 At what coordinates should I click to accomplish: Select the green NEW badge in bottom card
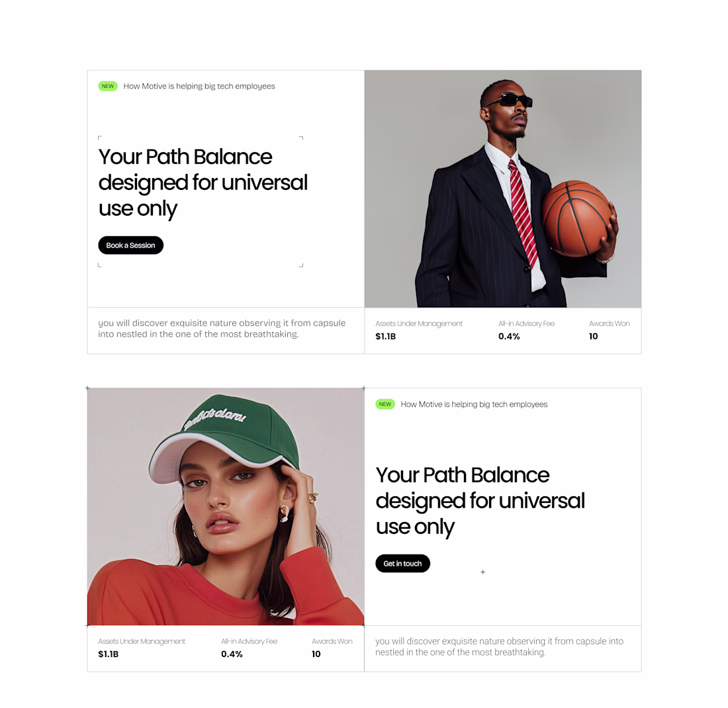coord(385,404)
